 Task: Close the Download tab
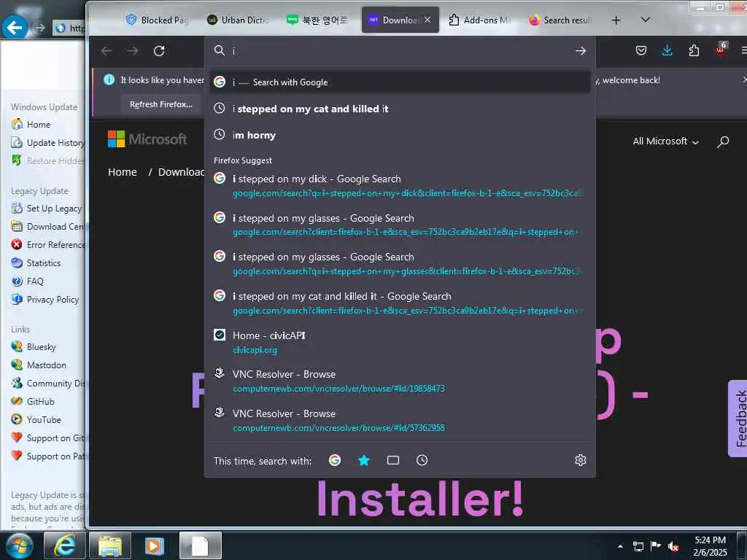pyautogui.click(x=427, y=20)
